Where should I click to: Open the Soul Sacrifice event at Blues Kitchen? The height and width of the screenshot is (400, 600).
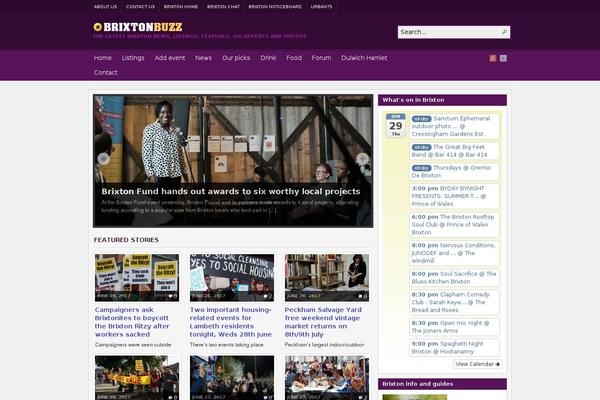(454, 278)
